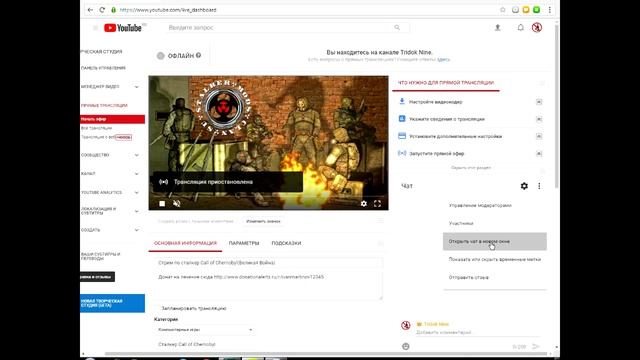Tick the Запланировать трансляцию checkbox
This screenshot has height=360, width=640.
[x=157, y=309]
